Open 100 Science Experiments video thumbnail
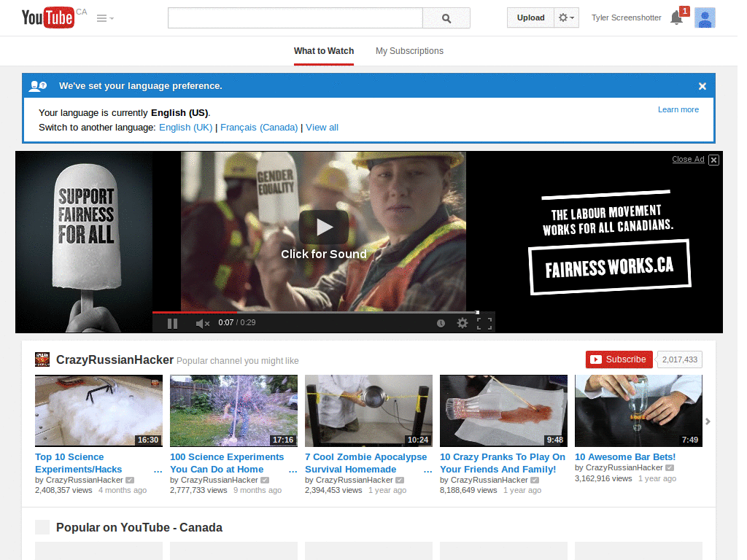Screen dimensions: 747x560 tap(233, 411)
